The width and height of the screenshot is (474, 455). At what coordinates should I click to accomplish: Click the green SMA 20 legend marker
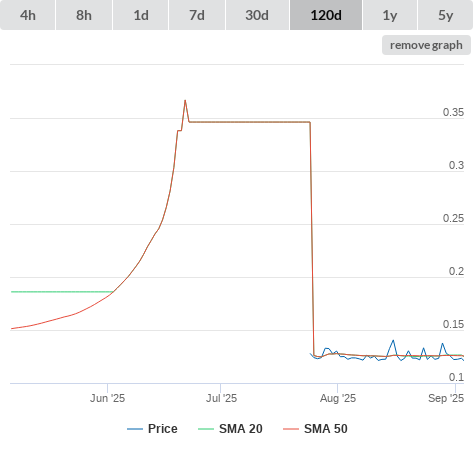click(206, 429)
